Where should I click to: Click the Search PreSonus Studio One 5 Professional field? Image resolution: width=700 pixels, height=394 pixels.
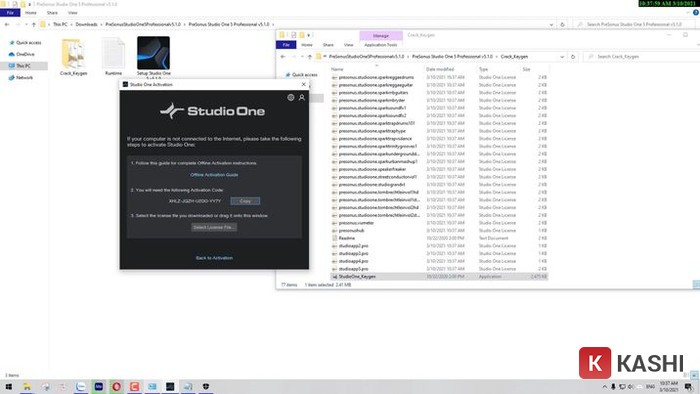pos(635,25)
